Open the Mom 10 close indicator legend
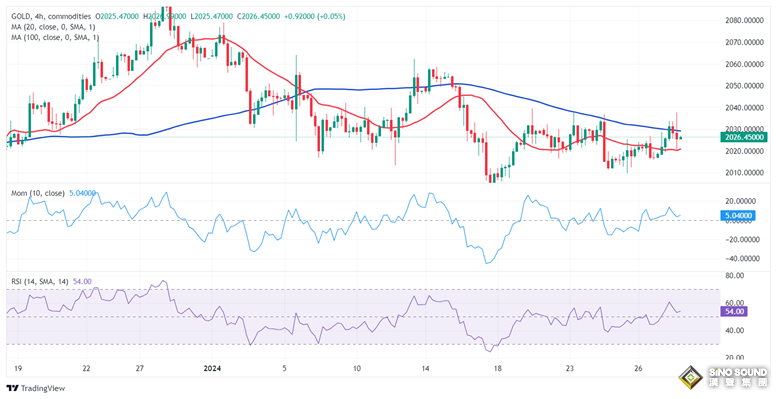This screenshot has height=399, width=777. (x=38, y=193)
